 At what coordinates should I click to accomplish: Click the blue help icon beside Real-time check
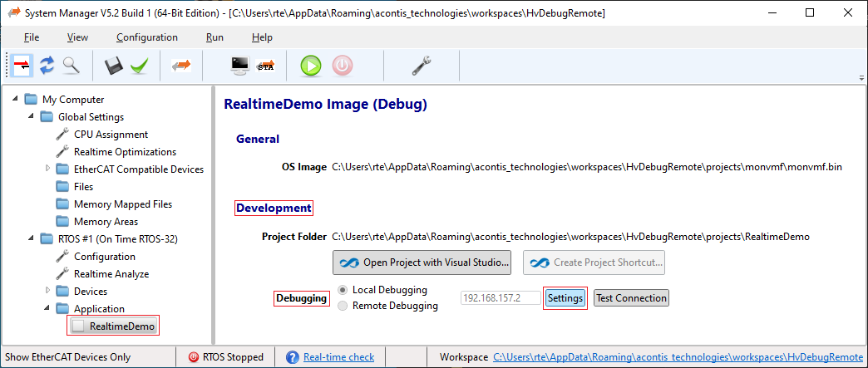(293, 357)
